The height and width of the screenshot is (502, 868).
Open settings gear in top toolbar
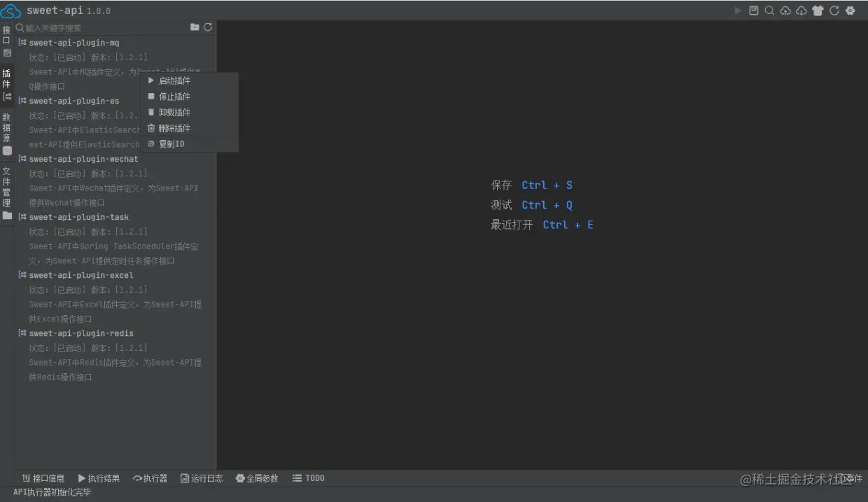click(850, 11)
